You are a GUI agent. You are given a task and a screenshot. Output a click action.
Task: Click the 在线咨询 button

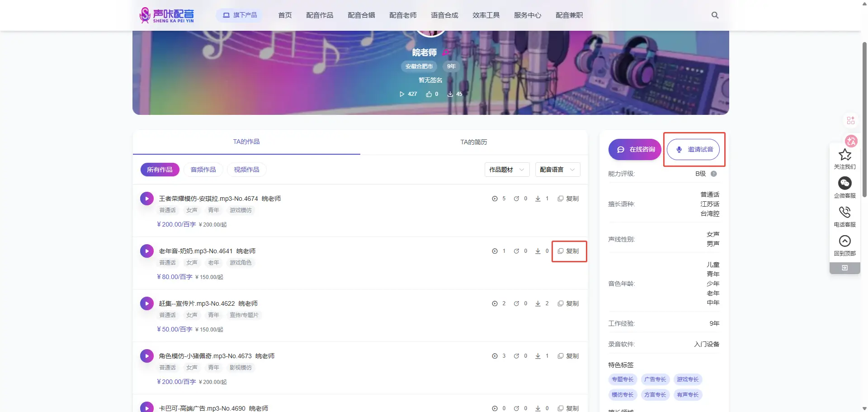pos(635,149)
